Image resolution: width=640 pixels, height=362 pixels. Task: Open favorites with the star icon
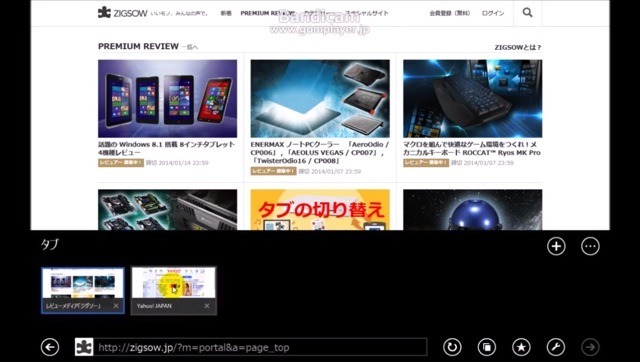coord(521,347)
